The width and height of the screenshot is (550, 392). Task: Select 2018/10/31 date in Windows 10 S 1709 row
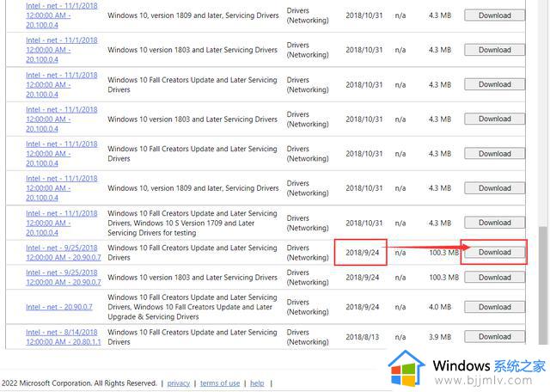364,223
